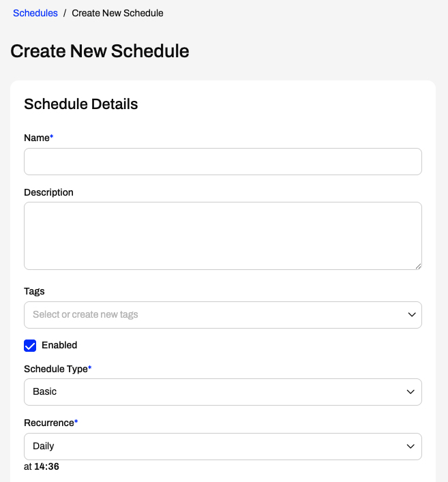Open the Schedules breadcrumb link
The height and width of the screenshot is (482, 448).
click(x=35, y=13)
